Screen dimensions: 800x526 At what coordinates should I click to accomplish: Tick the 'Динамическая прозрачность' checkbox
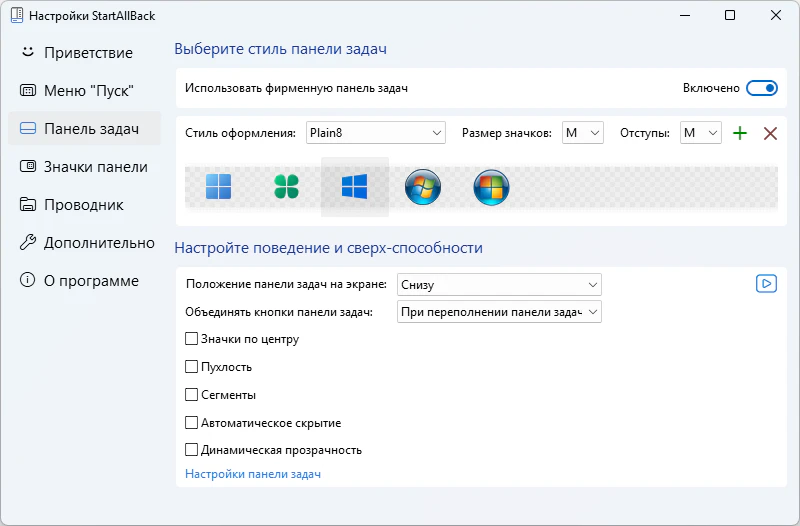192,450
